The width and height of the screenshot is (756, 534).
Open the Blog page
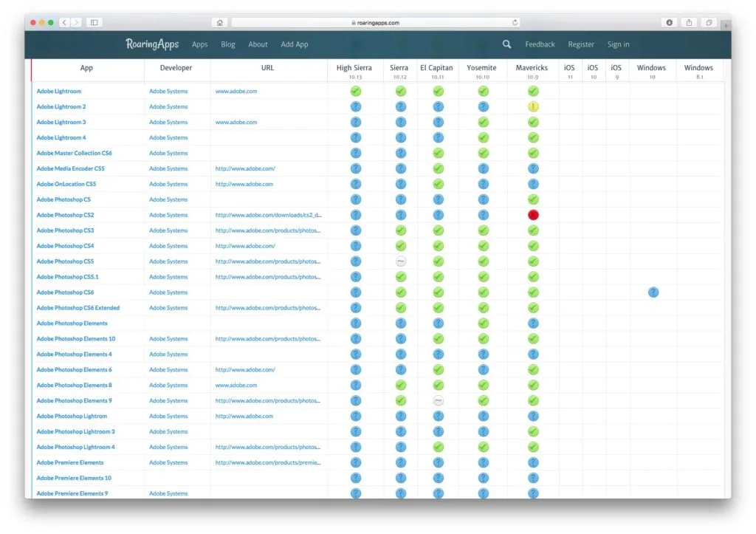coord(228,44)
